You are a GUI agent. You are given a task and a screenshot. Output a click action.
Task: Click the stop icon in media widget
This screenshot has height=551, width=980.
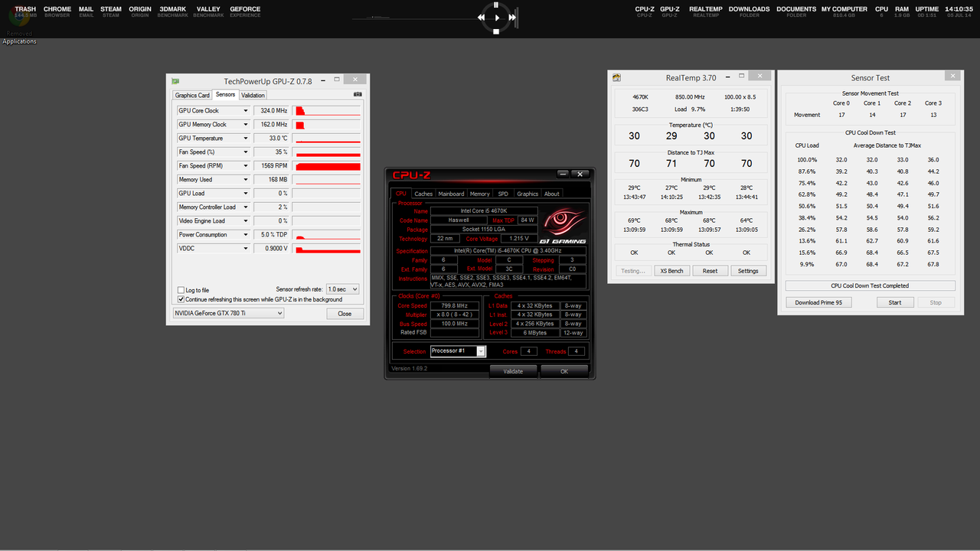coord(497,31)
